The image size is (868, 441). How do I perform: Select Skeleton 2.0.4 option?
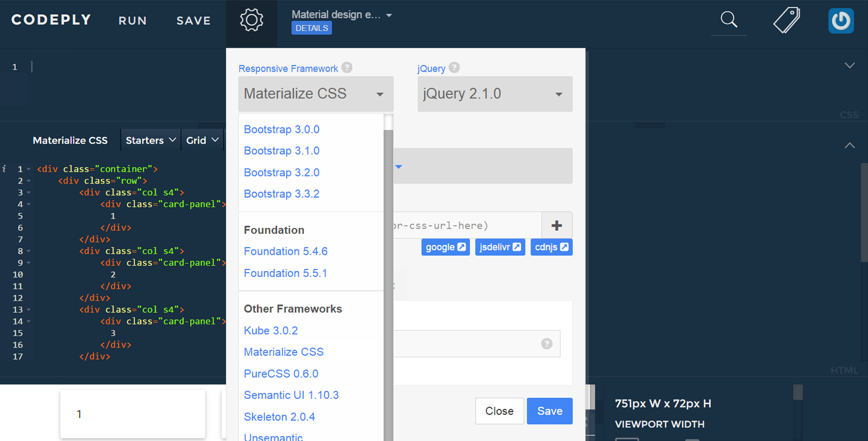[x=279, y=417]
